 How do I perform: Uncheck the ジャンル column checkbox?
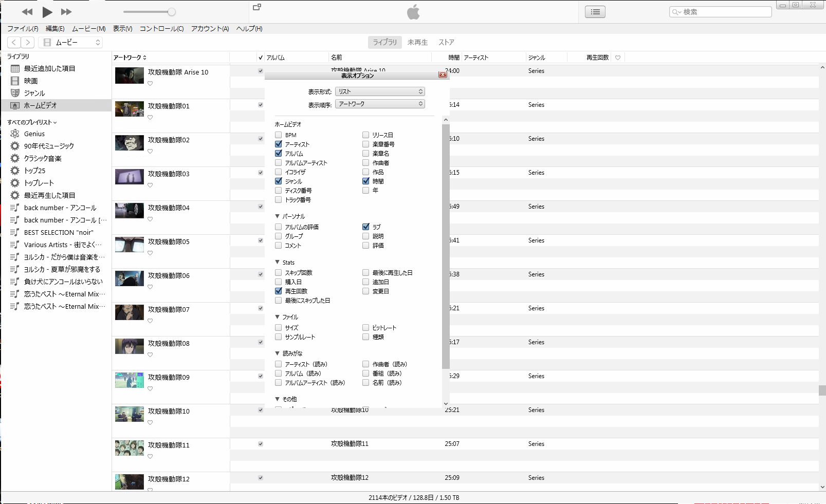278,181
